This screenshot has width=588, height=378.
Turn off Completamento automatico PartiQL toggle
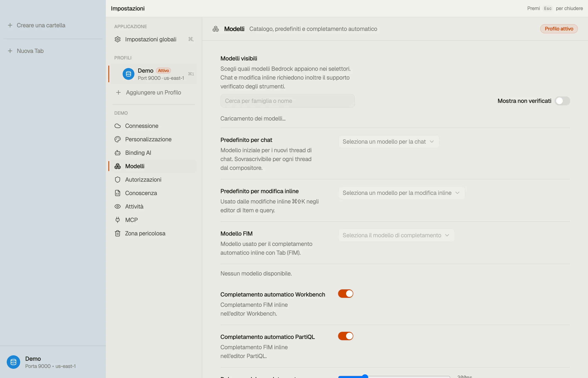click(345, 336)
